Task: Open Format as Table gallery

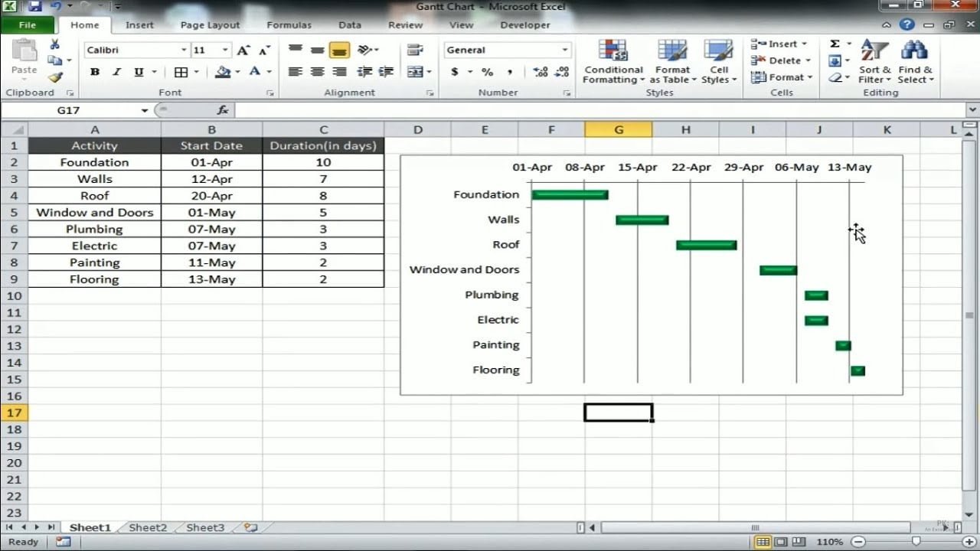Action: pos(673,52)
